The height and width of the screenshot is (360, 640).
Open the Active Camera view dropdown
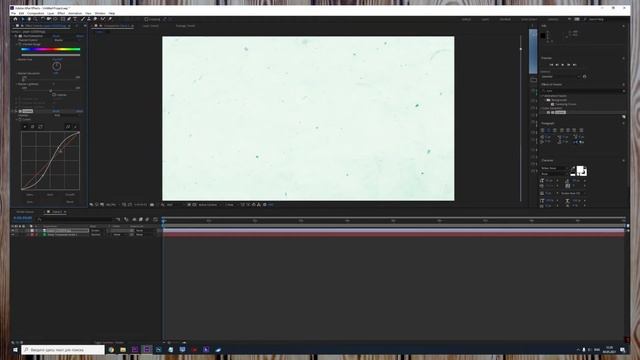pos(209,204)
